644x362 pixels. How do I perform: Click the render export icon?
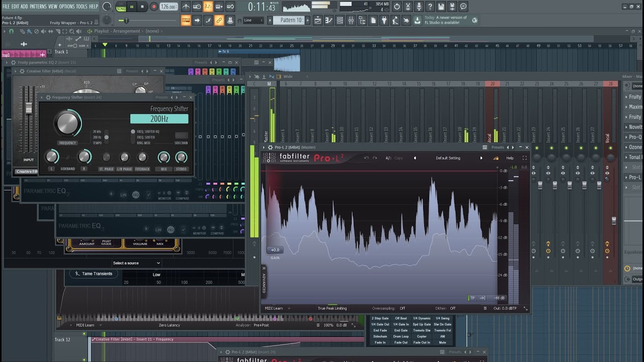point(452,7)
